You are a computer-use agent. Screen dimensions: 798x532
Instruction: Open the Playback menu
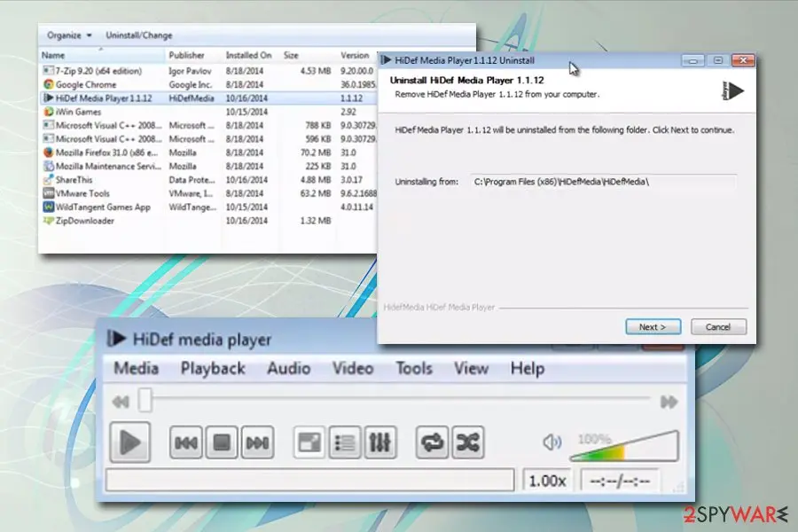[213, 368]
